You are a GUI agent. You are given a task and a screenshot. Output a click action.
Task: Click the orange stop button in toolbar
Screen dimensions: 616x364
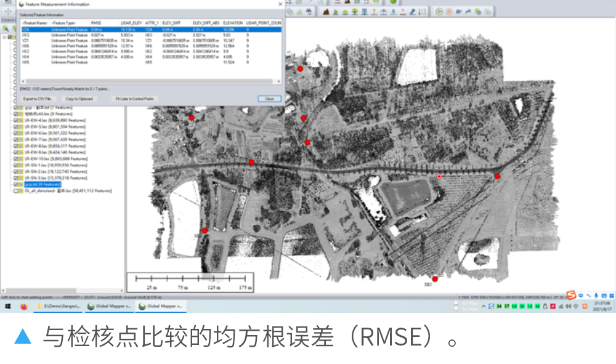(449, 11)
